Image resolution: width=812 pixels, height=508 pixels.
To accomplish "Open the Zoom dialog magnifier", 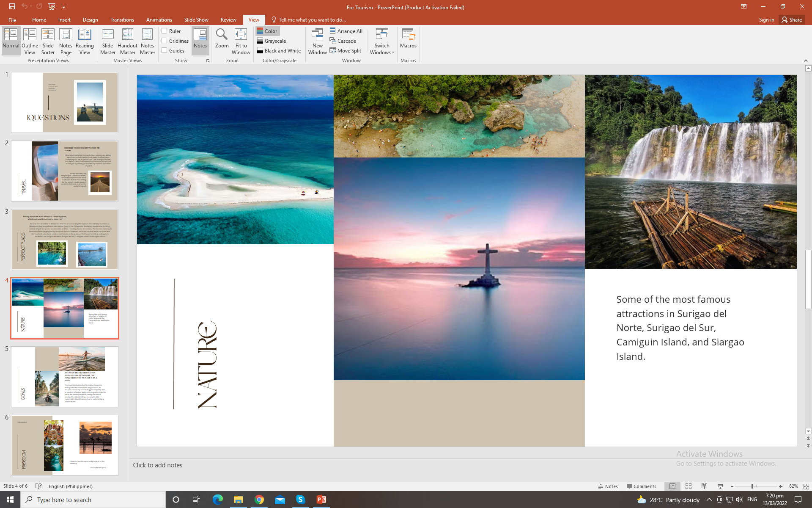I will [222, 38].
